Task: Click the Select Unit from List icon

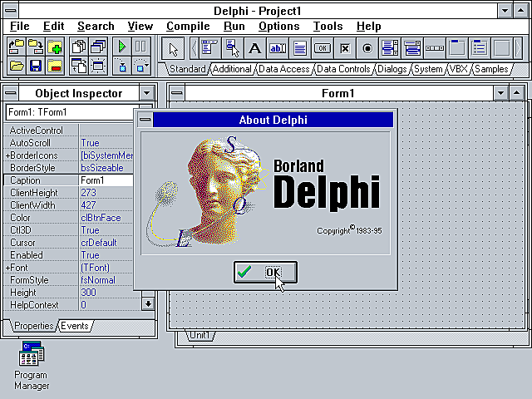Action: pos(79,47)
